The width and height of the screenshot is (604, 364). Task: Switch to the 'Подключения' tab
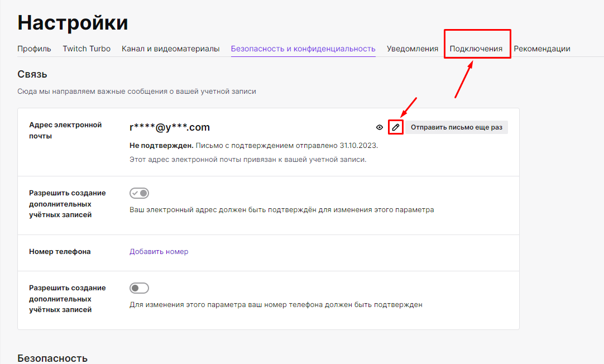[476, 49]
